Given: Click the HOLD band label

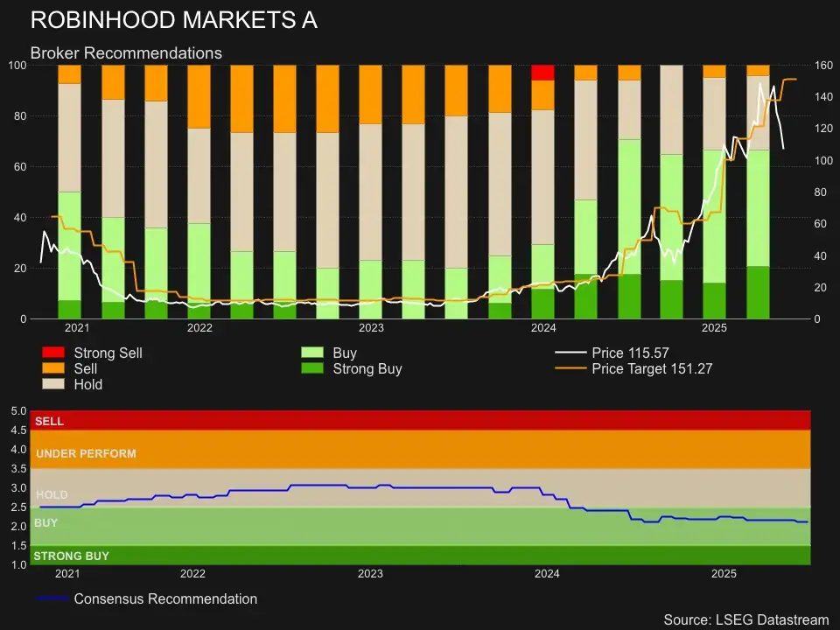Looking at the screenshot, I should pos(52,494).
